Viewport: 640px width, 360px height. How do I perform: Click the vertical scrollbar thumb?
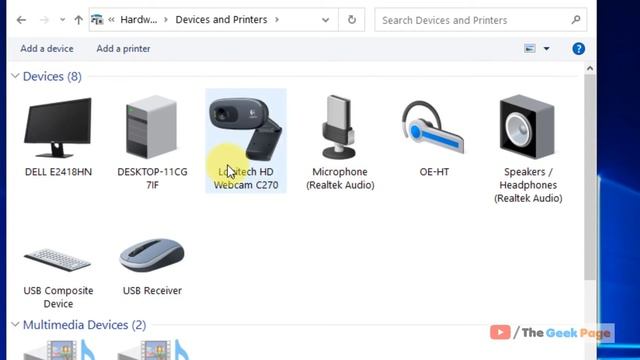[590, 177]
